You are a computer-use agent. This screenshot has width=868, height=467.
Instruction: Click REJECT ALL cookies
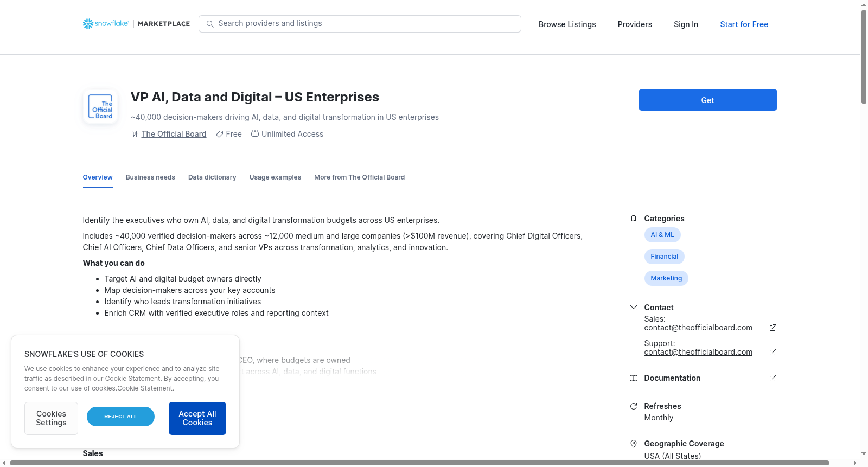pyautogui.click(x=120, y=417)
